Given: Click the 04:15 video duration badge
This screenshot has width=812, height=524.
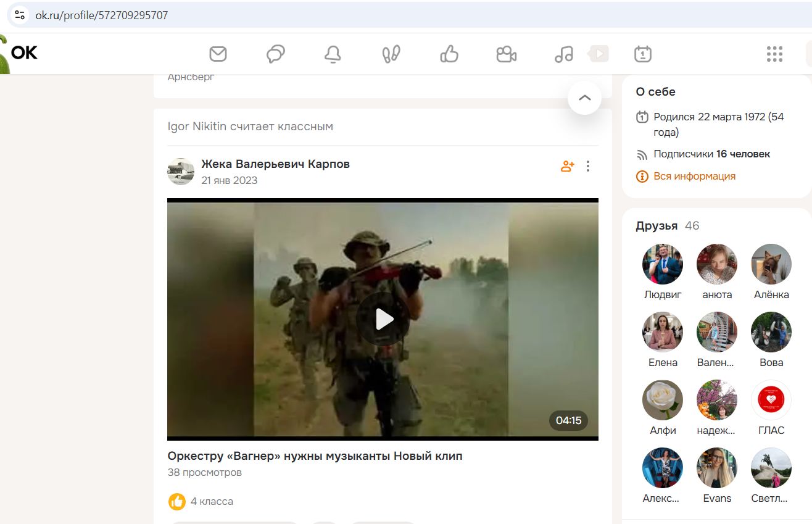Looking at the screenshot, I should pyautogui.click(x=568, y=420).
